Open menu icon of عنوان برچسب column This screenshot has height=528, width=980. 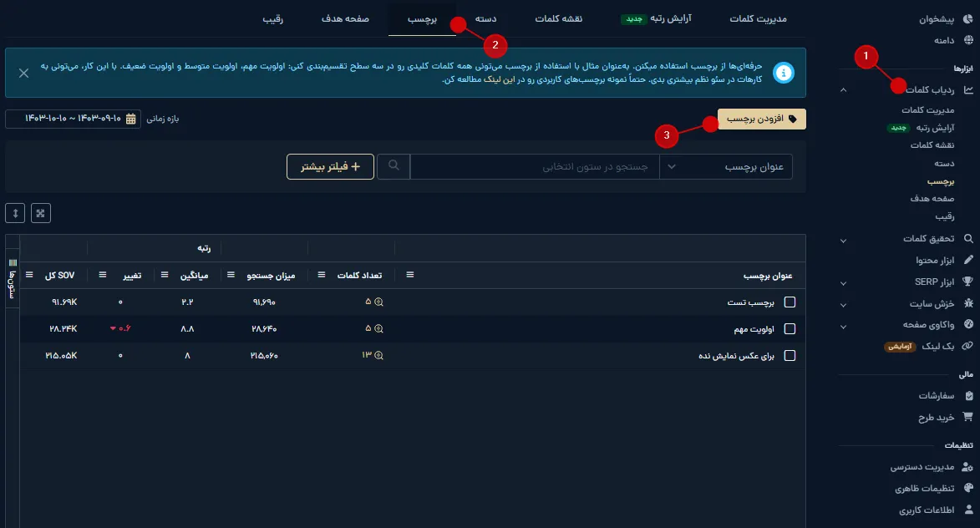[x=410, y=275]
